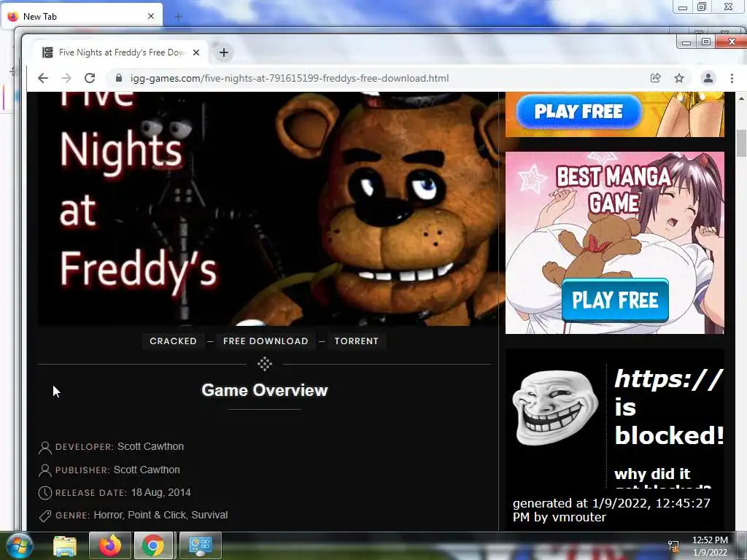Viewport: 747px width, 560px height.
Task: Click the address bar URL field
Action: [290, 78]
